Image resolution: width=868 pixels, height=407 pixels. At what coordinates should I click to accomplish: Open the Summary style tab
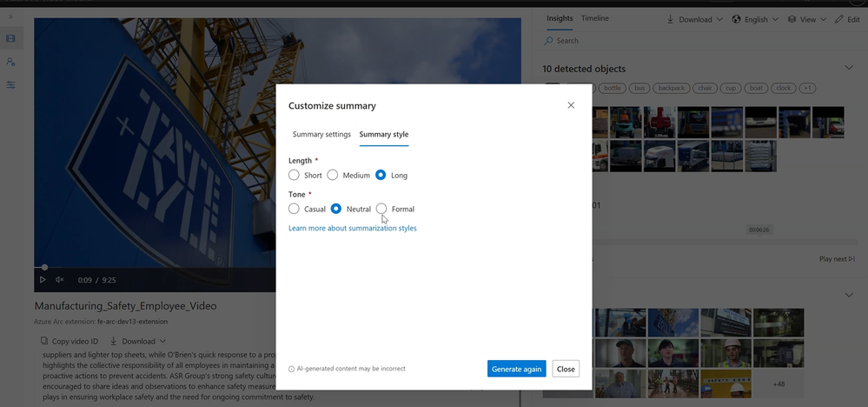[384, 135]
